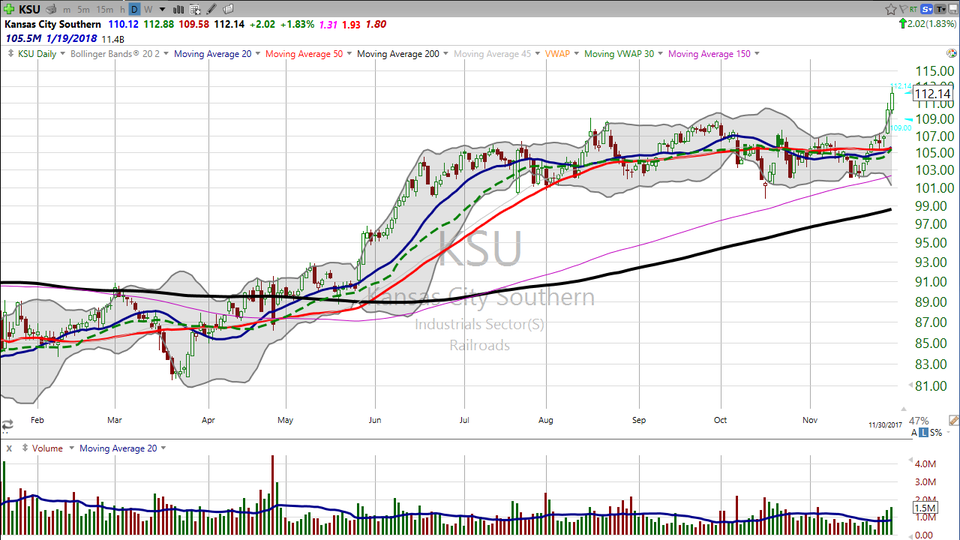The image size is (960, 540).
Task: Click the green up arrow 2.02(1.83%)
Action: pos(927,24)
